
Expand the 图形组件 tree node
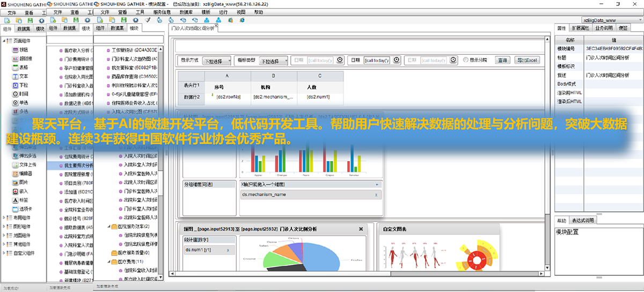(5, 226)
